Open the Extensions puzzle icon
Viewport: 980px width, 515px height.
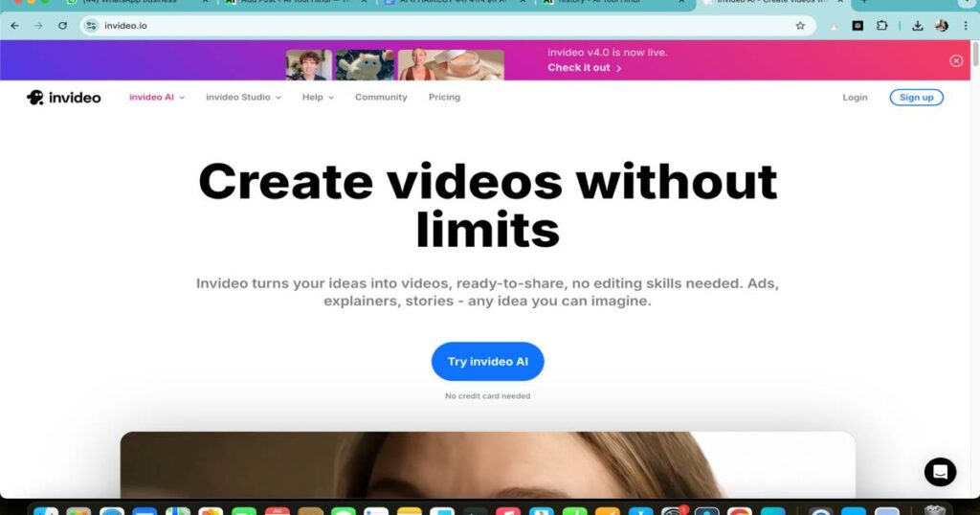click(881, 26)
